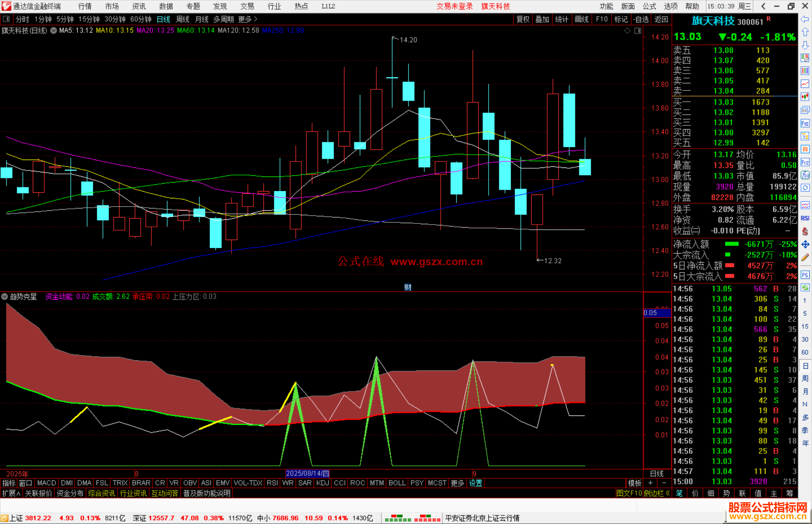Click the orange document sidebar icon

pos(805,149)
